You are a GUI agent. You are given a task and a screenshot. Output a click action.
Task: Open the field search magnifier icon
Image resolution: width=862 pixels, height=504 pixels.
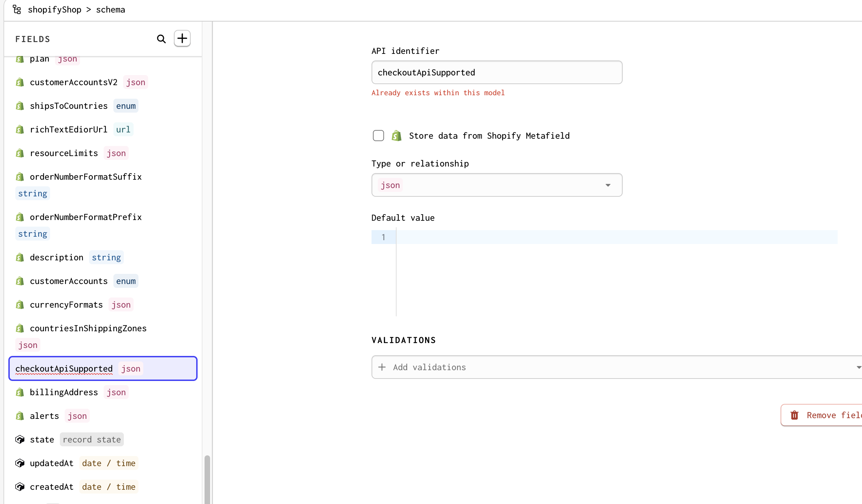click(161, 39)
